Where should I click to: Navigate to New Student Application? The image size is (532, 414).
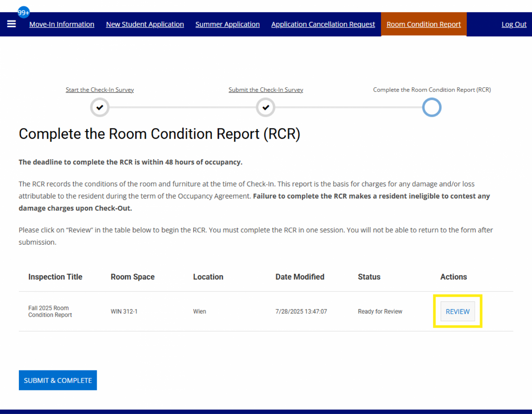[145, 24]
